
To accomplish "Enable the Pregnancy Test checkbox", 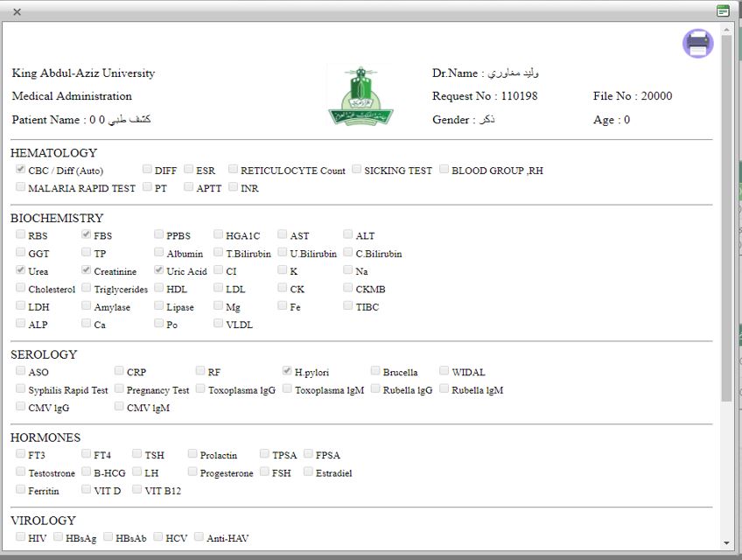I will 119,389.
